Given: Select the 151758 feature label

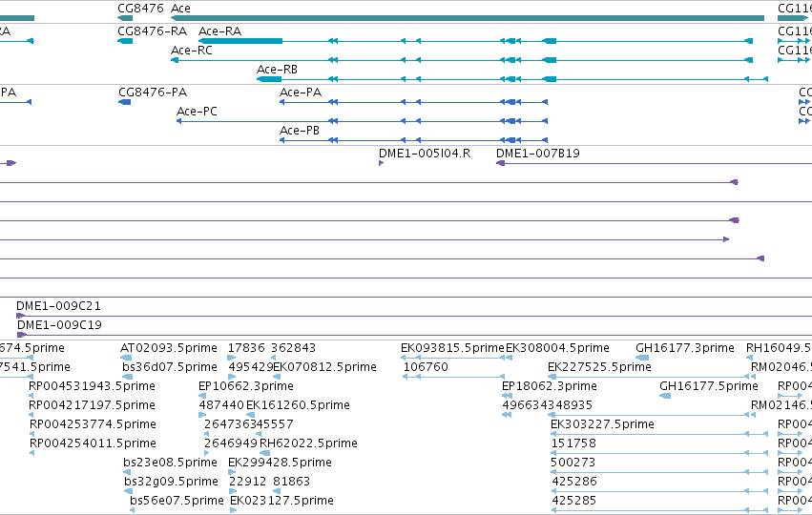Looking at the screenshot, I should (573, 443).
